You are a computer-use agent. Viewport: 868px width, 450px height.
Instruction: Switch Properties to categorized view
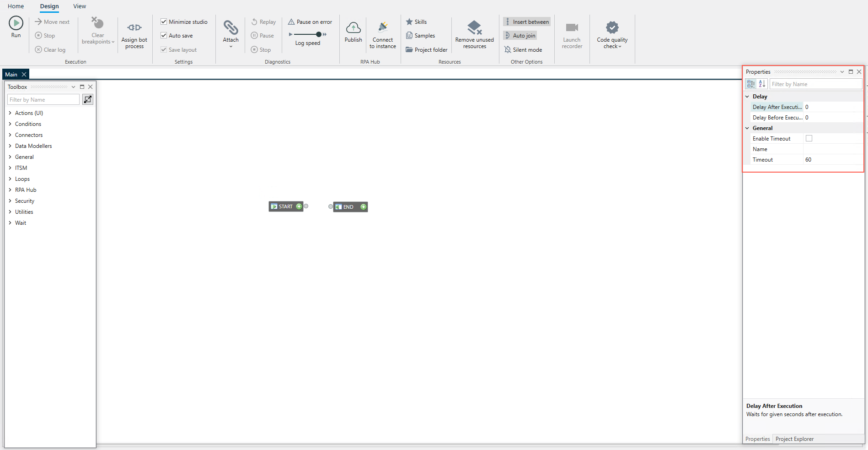[751, 84]
